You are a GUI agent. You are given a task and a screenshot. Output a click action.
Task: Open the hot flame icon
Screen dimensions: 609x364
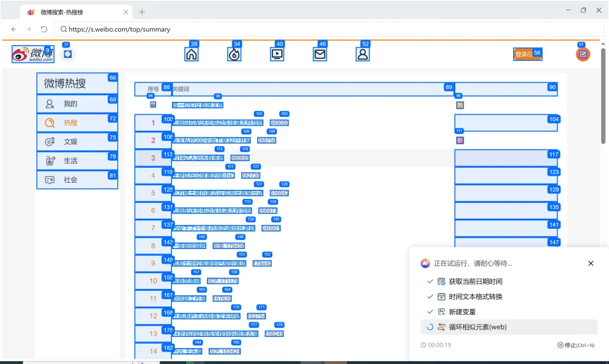point(234,54)
